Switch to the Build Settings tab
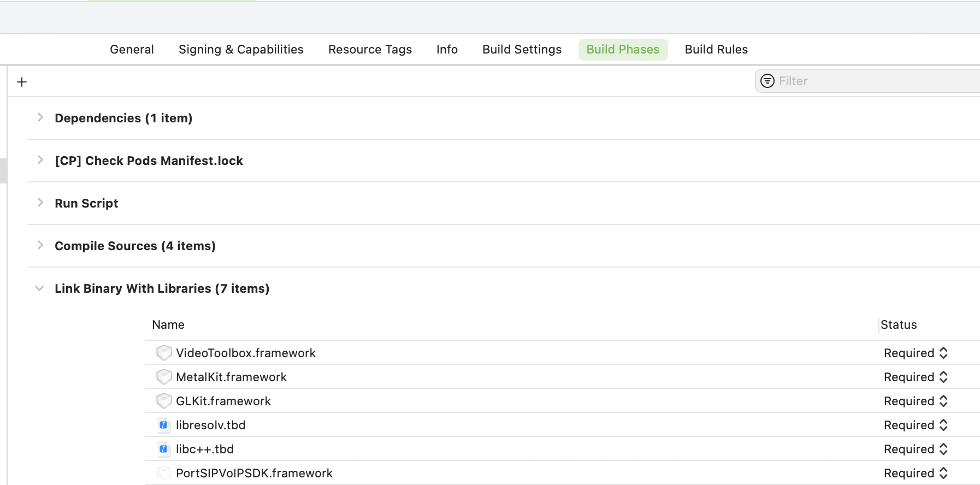 pyautogui.click(x=522, y=49)
